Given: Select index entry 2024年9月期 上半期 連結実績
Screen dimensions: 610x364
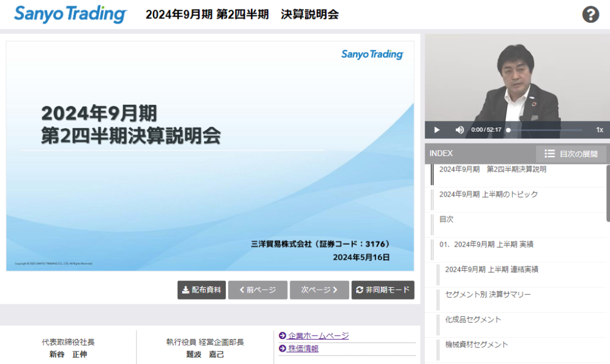Looking at the screenshot, I should pos(516,275).
